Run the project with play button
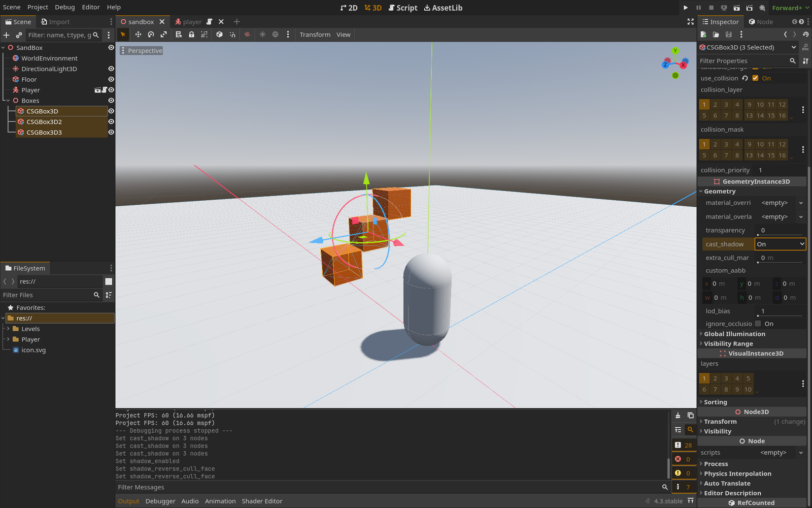This screenshot has width=812, height=508. click(686, 8)
